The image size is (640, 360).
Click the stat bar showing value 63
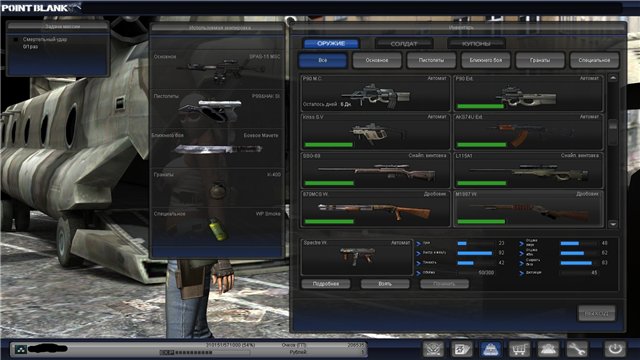tap(578, 263)
